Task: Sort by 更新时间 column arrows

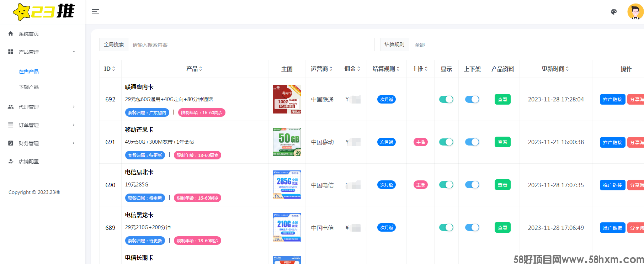Action: point(567,69)
